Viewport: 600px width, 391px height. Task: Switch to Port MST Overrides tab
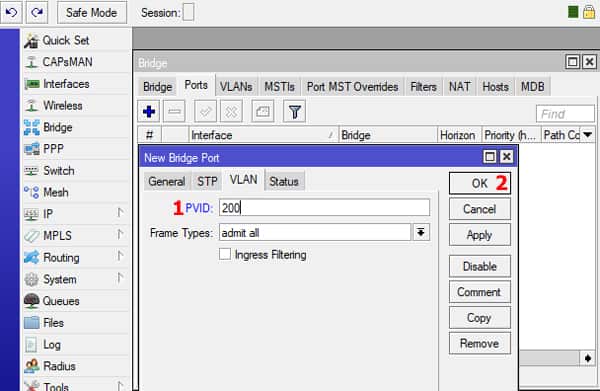click(x=352, y=87)
